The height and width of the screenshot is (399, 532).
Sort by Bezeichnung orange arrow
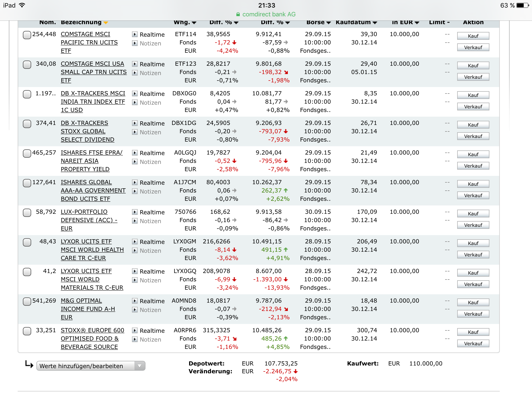click(105, 23)
